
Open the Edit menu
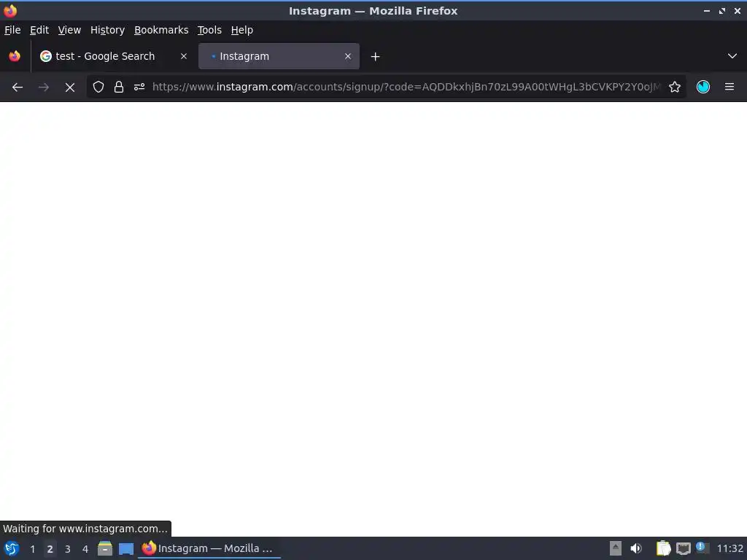39,30
